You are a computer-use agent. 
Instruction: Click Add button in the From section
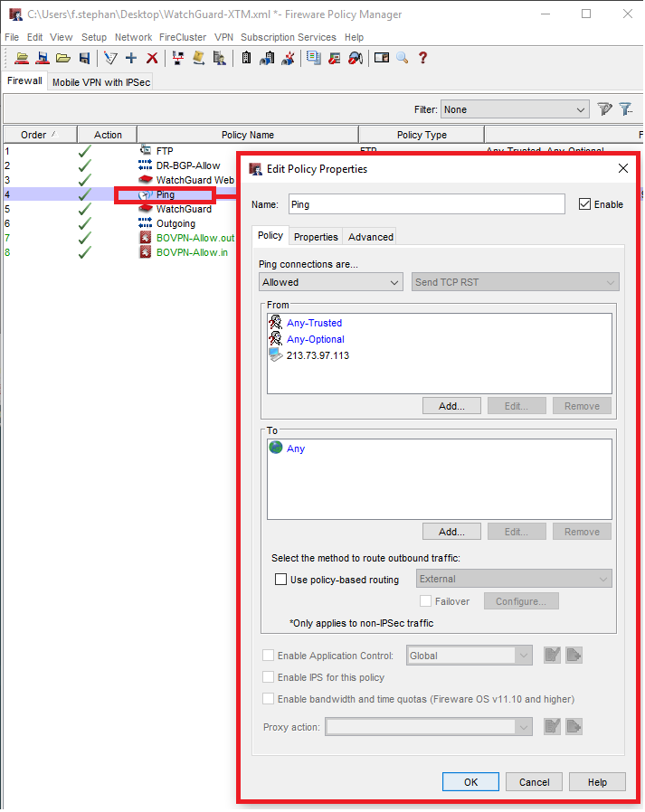pos(451,406)
